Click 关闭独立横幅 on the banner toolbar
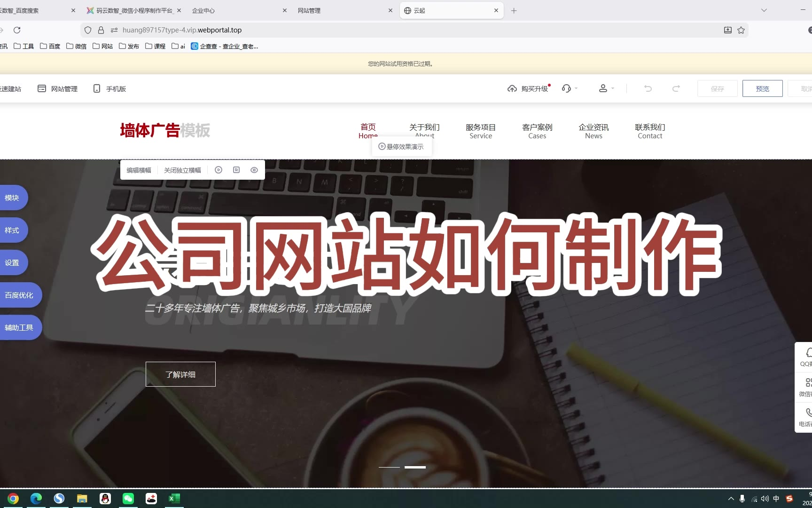 182,170
